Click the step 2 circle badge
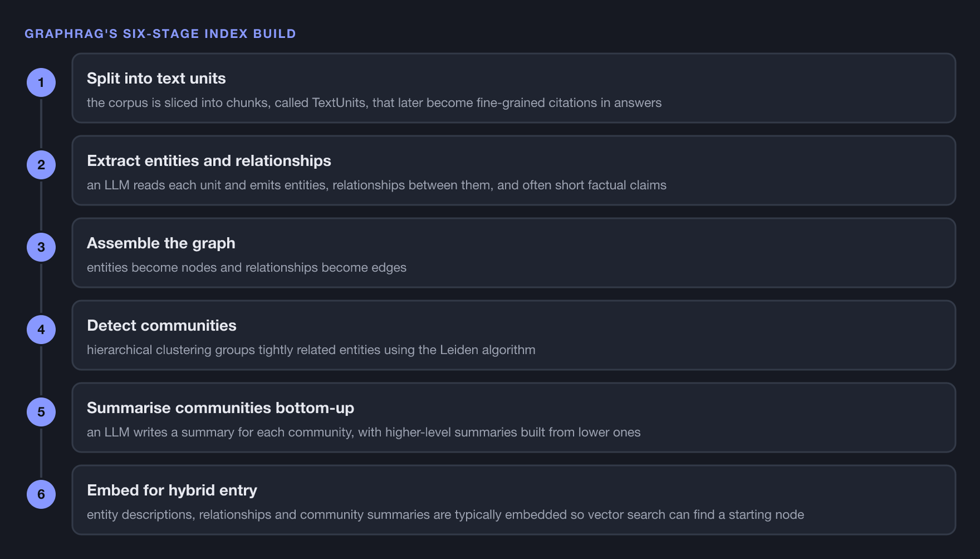The image size is (980, 559). (x=41, y=165)
